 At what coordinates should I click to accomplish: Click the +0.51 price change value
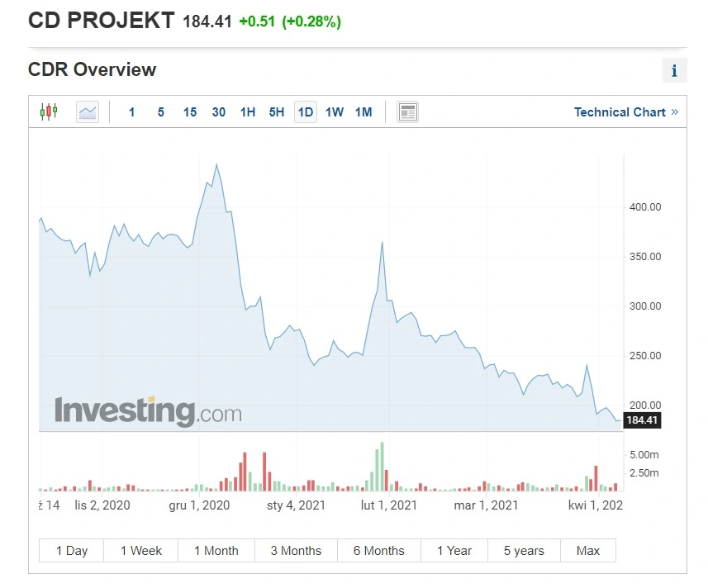click(257, 21)
